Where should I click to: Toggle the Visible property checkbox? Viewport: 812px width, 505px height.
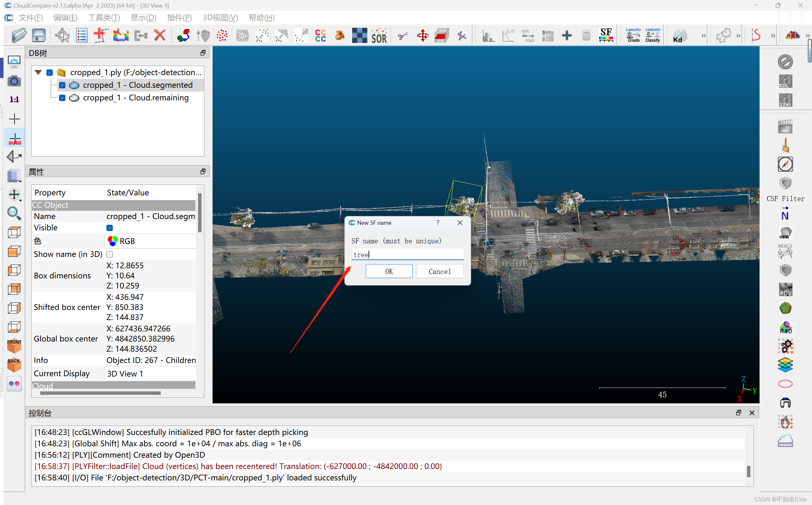[110, 228]
